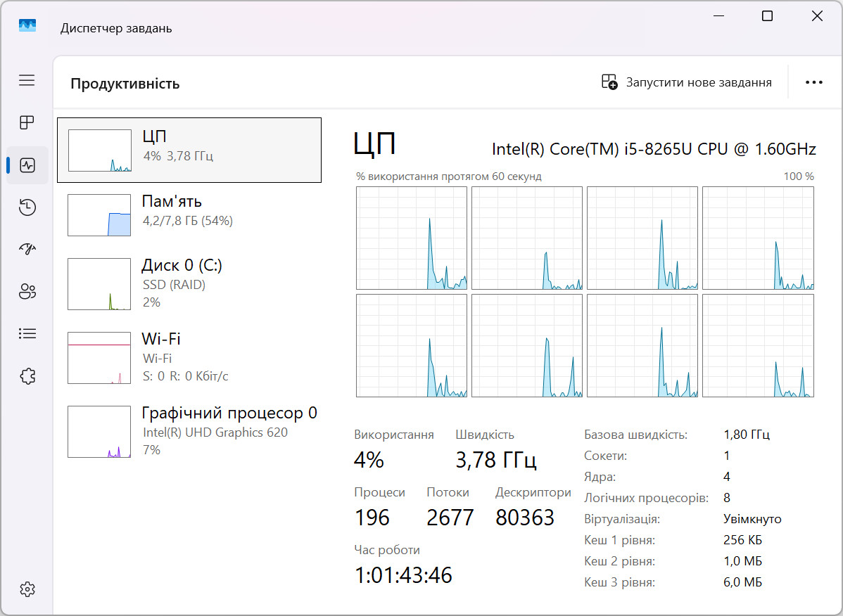The width and height of the screenshot is (843, 616).
Task: Open Startup apps page icon
Action: point(27,249)
